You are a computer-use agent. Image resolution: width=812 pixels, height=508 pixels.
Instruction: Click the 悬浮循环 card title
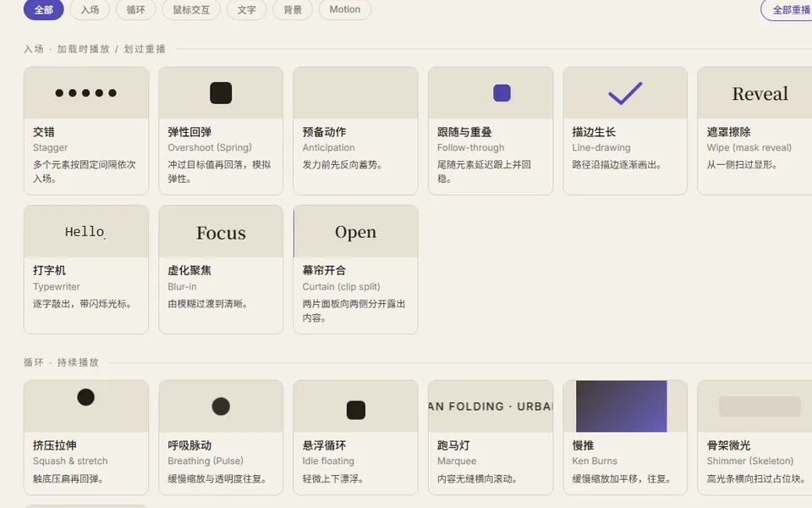point(324,445)
